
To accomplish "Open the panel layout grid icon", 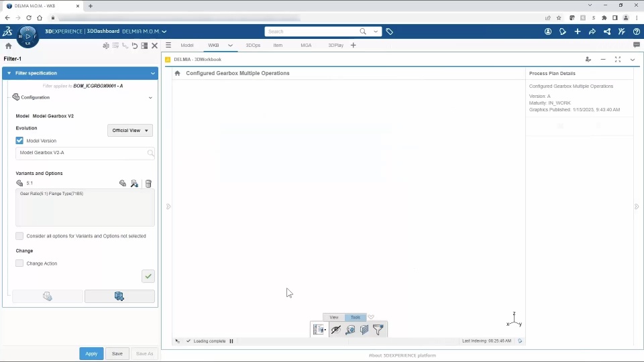I will (x=144, y=46).
